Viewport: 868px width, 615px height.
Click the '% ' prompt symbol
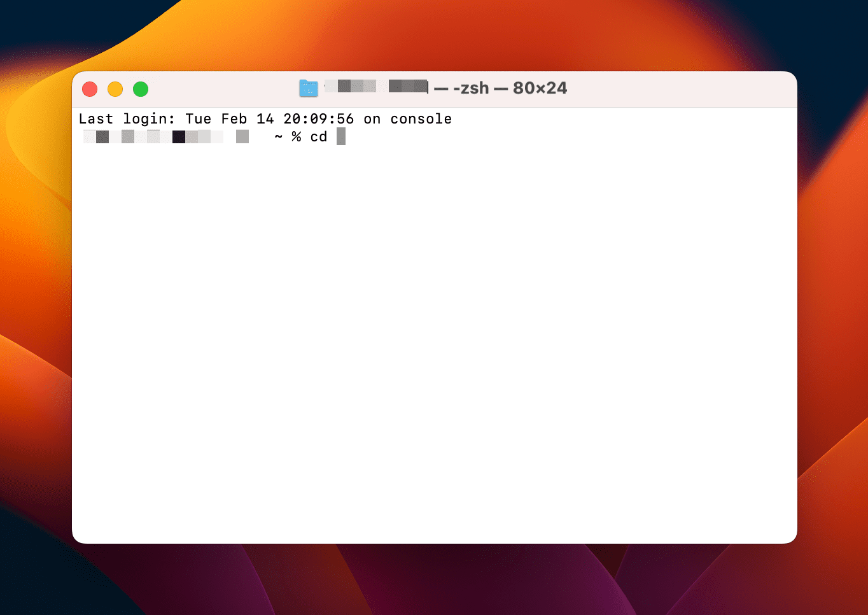click(297, 137)
